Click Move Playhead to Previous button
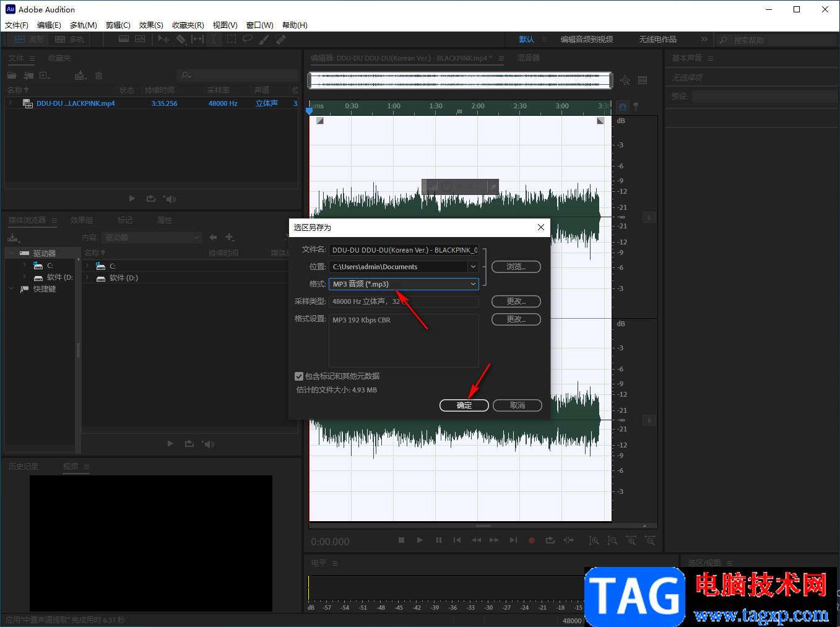Screen dimensions: 840x627 tap(457, 540)
